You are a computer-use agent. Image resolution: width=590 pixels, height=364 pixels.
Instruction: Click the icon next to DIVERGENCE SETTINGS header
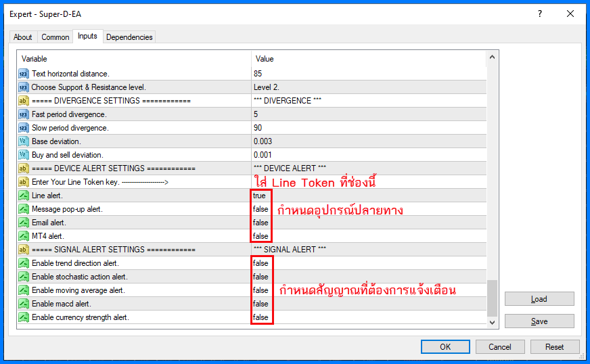point(24,101)
